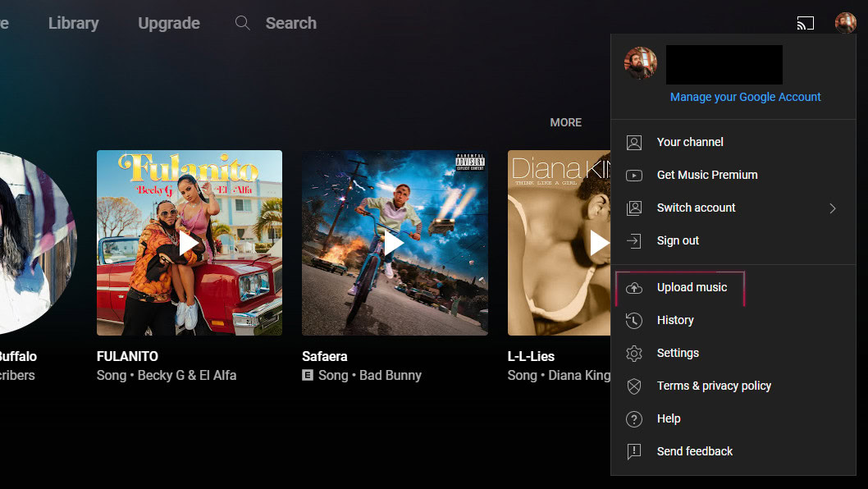Viewport: 868px width, 489px height.
Task: Click the search magnifier icon
Action: [x=243, y=23]
